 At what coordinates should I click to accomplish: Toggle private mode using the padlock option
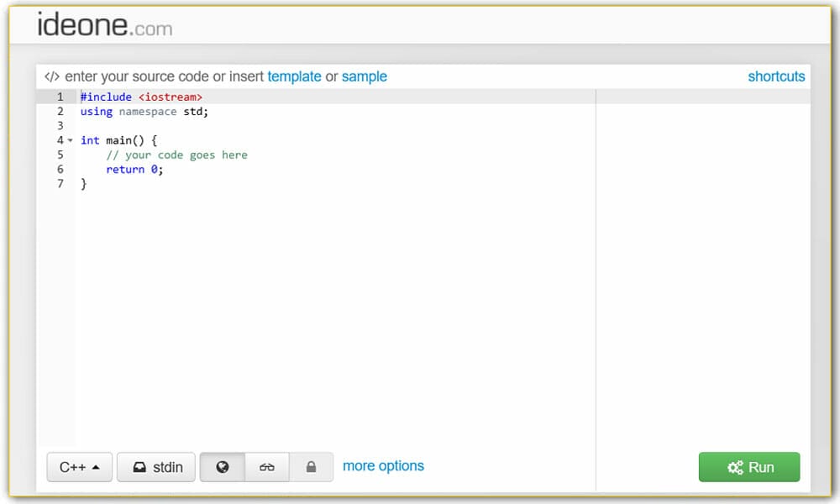311,466
